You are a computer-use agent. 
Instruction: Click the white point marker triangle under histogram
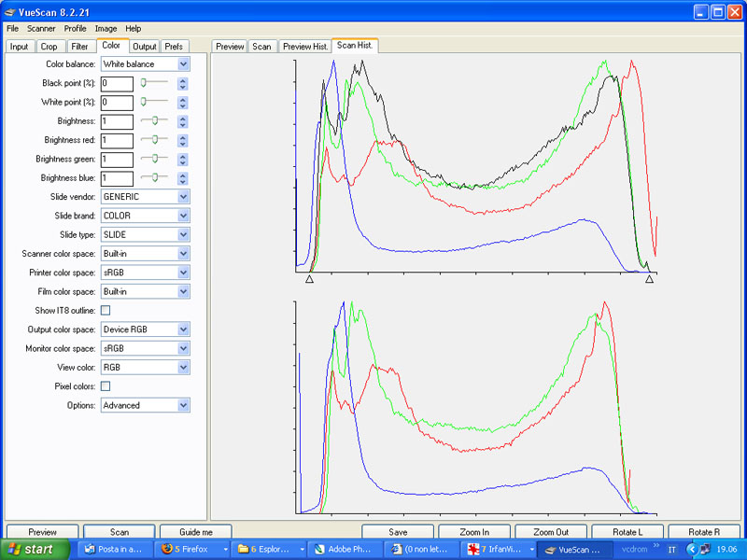pos(649,278)
